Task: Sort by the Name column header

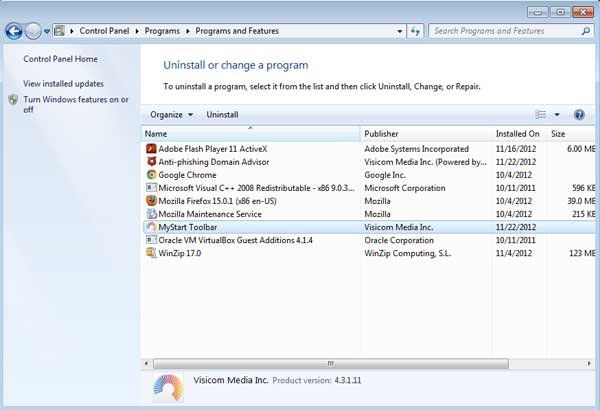Action: (x=251, y=134)
